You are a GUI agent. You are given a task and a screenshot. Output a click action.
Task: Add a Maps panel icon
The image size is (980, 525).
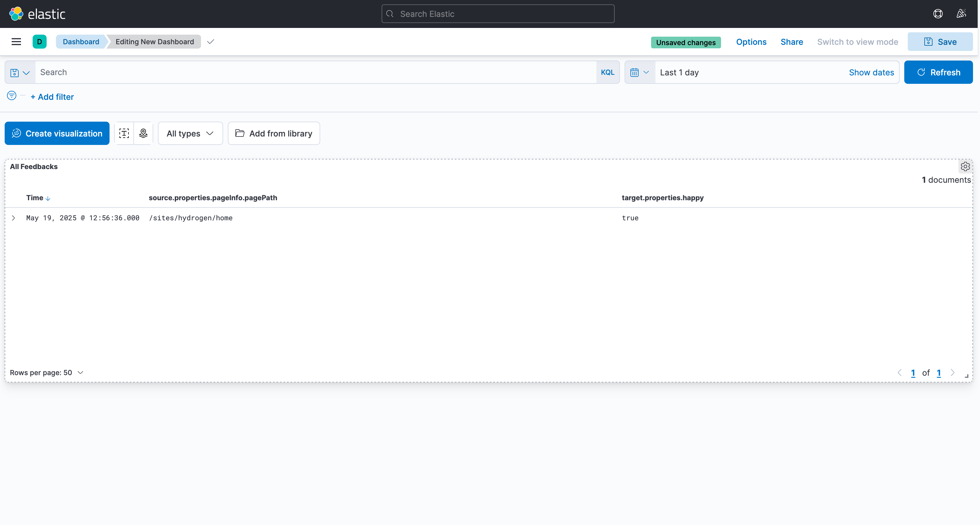coord(143,134)
